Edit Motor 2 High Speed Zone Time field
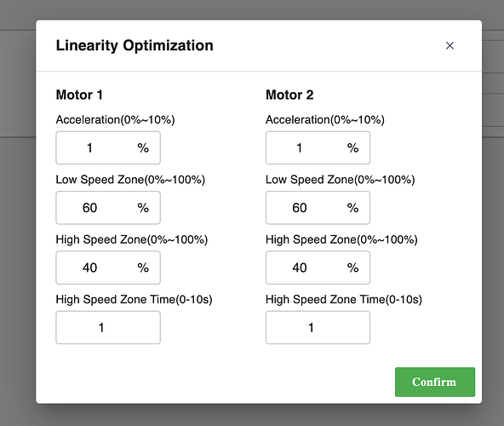Screen dimensions: 504x426 pyautogui.click(x=318, y=327)
